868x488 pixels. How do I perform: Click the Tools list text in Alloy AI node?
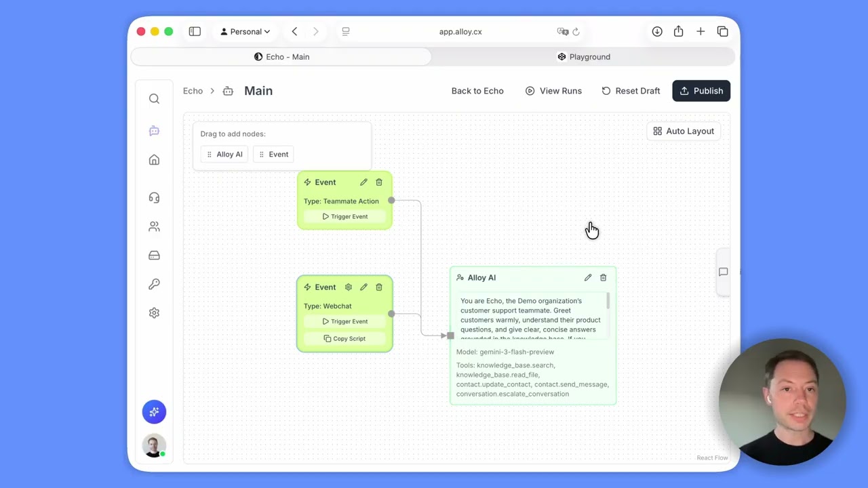click(x=532, y=380)
